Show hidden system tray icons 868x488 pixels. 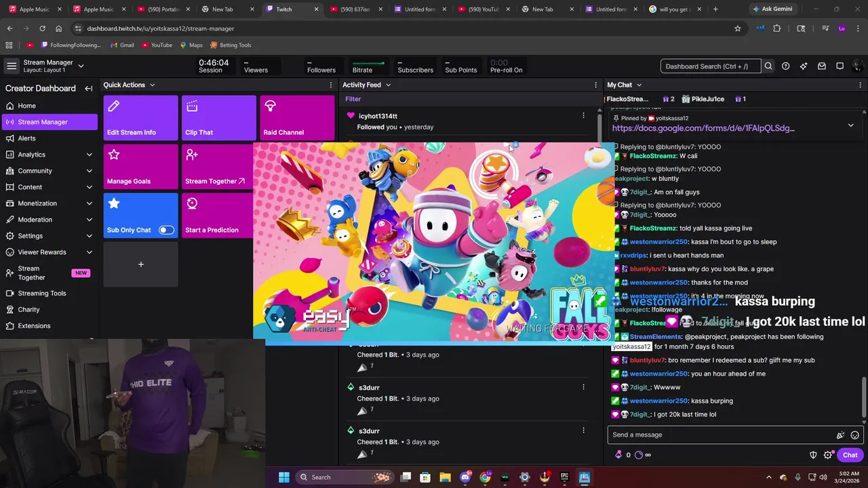pyautogui.click(x=768, y=477)
